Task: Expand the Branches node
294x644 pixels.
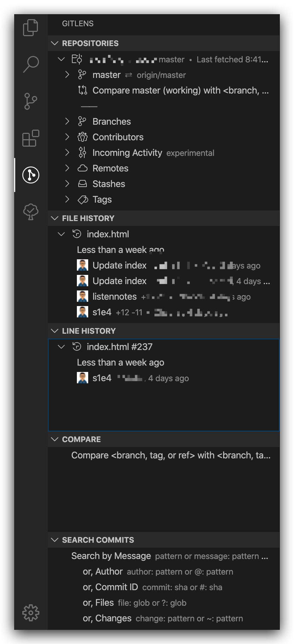Action: (67, 122)
